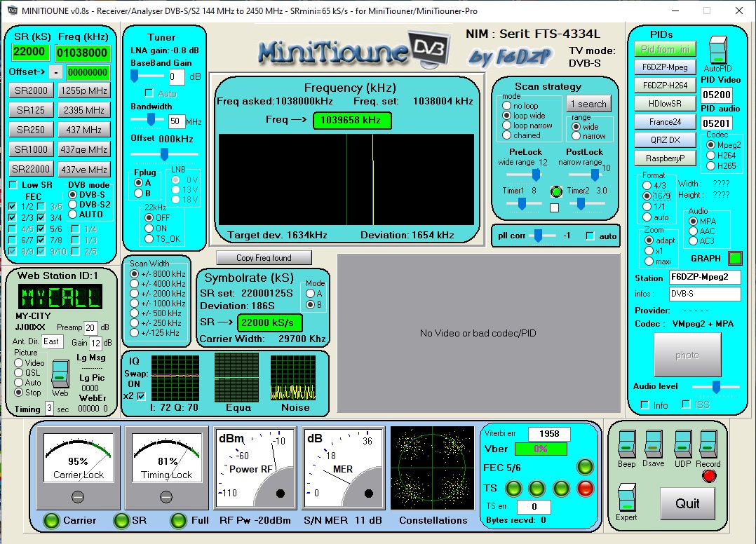The width and height of the screenshot is (756, 544).
Task: Click the green SR status LED
Action: click(x=121, y=520)
